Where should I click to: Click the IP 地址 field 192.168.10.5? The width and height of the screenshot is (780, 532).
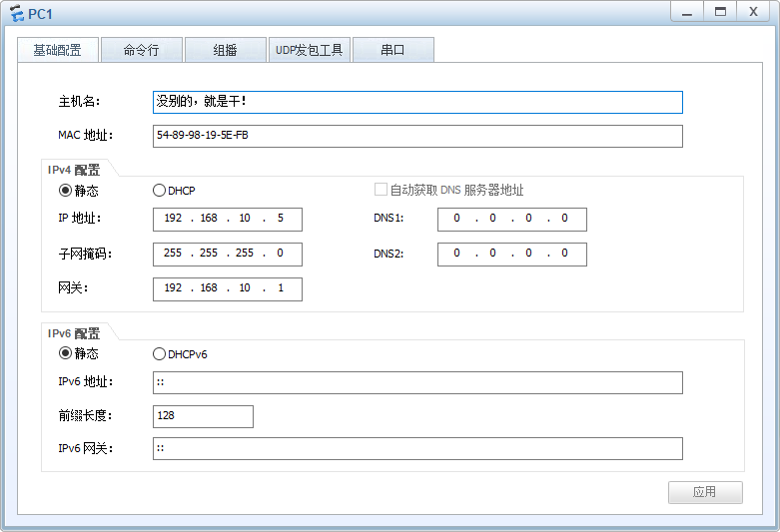coord(228,220)
